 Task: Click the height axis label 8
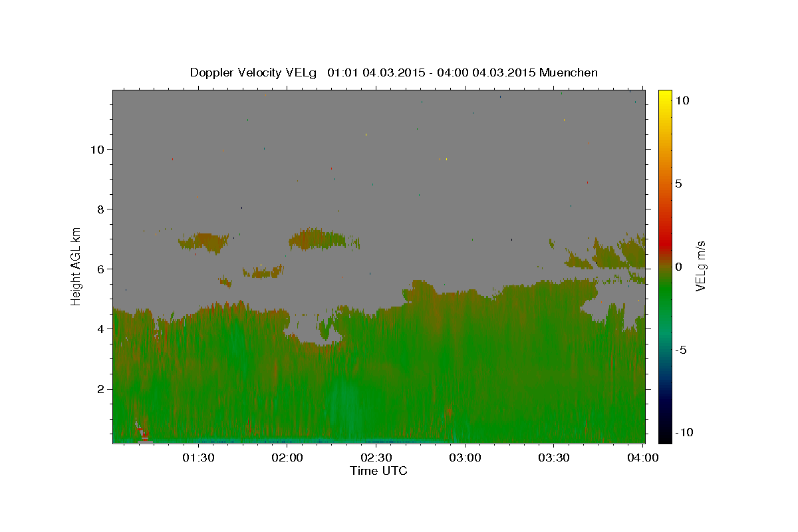99,209
